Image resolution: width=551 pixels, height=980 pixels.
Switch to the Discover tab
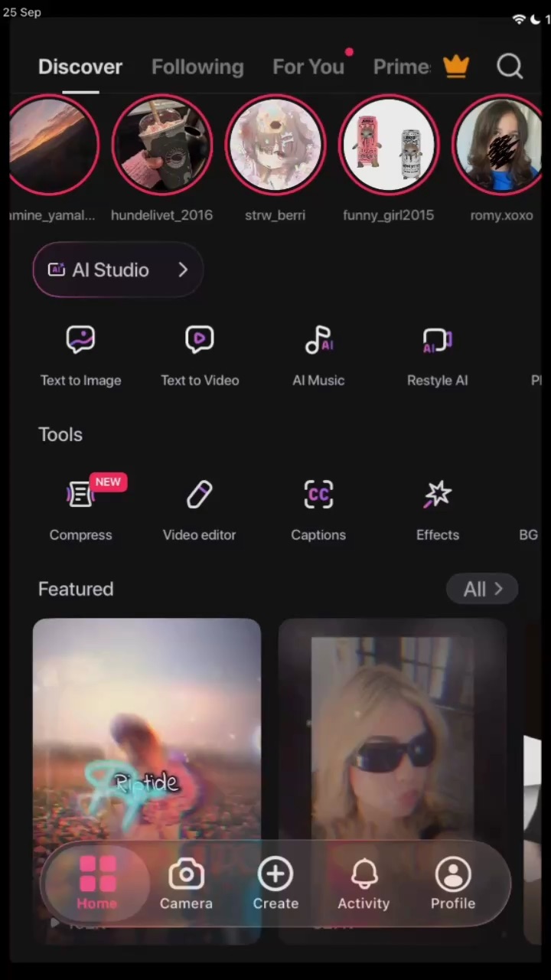pos(80,67)
